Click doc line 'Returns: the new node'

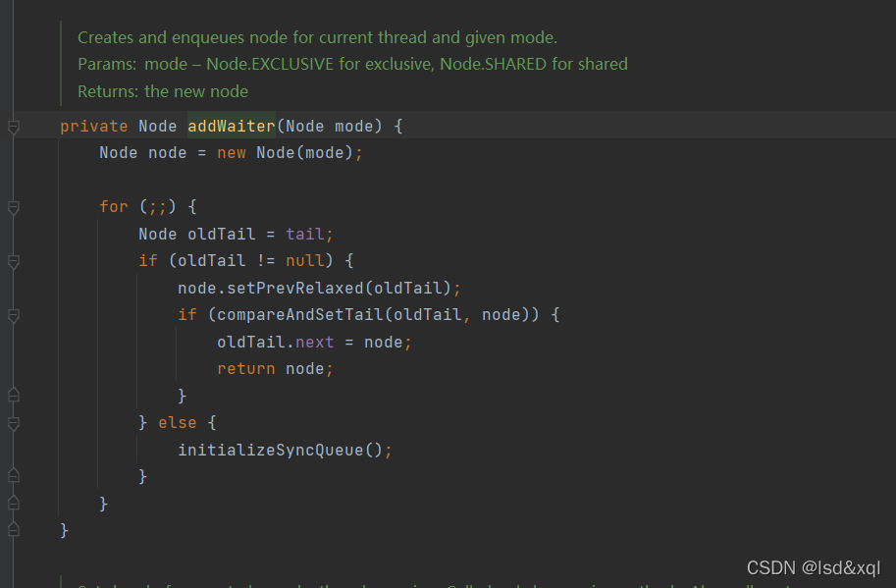tap(163, 91)
